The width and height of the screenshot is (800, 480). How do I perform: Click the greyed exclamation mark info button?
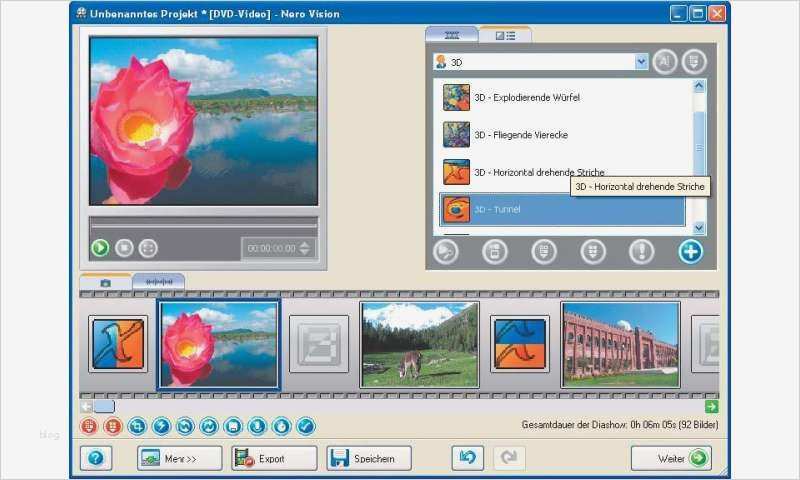[x=641, y=251]
